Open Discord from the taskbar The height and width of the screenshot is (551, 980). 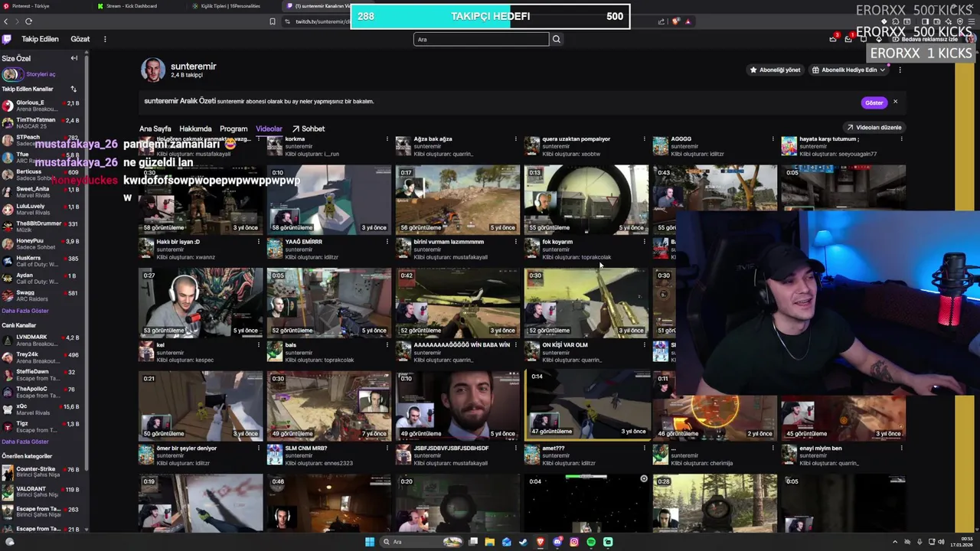point(557,542)
